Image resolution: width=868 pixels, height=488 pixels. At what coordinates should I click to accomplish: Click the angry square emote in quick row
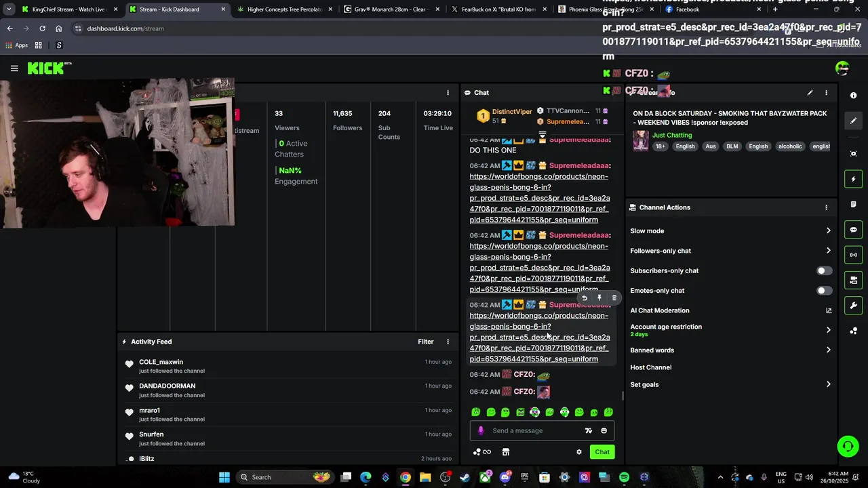pyautogui.click(x=520, y=412)
